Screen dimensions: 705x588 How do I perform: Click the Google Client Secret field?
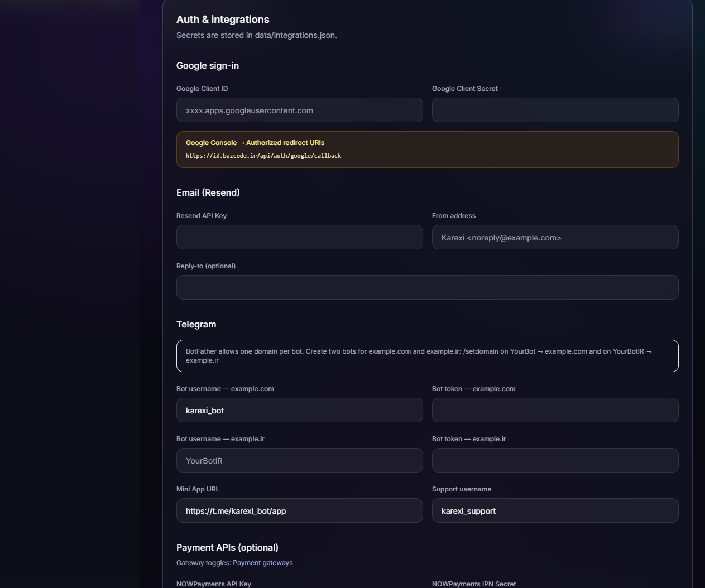(555, 110)
